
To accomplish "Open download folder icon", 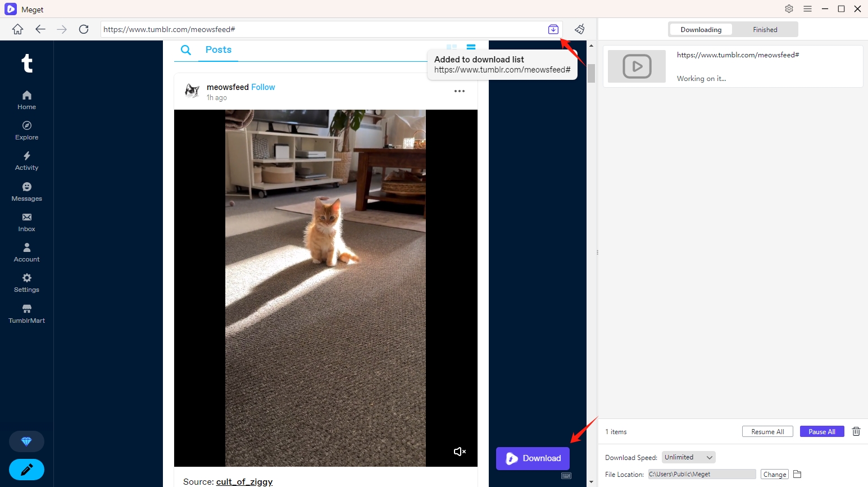I will pos(797,474).
